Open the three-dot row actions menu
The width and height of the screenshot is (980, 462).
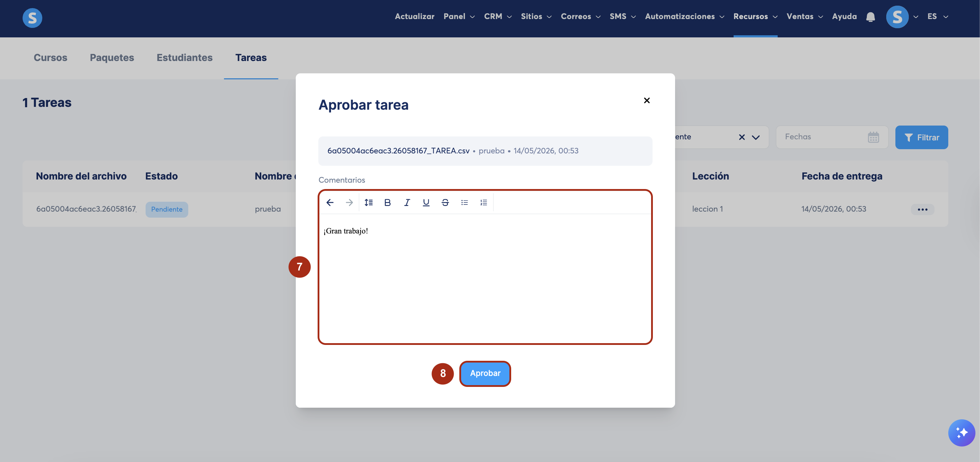(922, 209)
